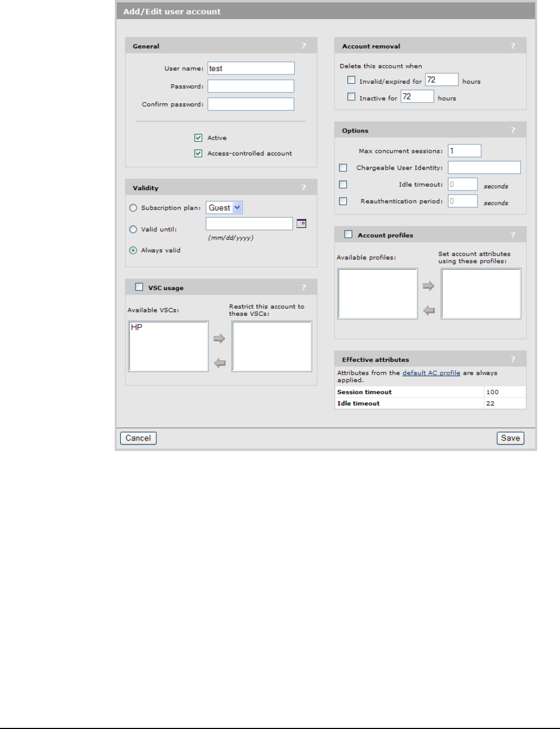Select HP in Available VSCs list
The height and width of the screenshot is (729, 560).
pyautogui.click(x=137, y=327)
